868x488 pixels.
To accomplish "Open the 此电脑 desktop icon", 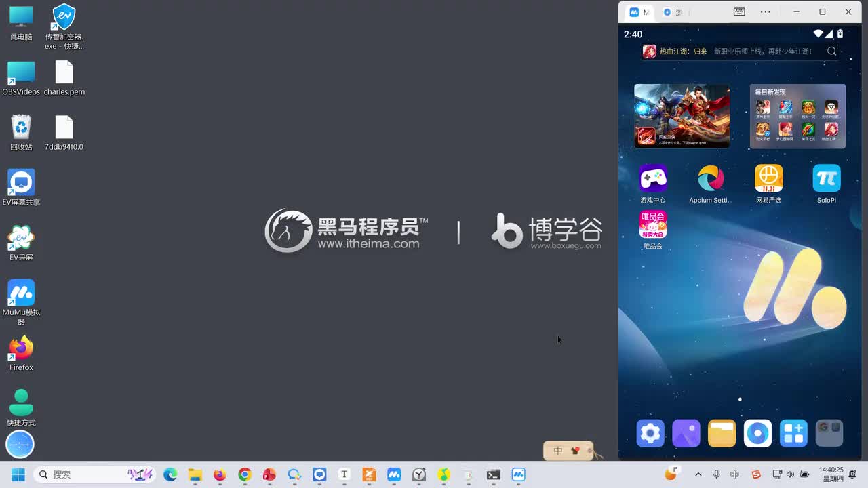I will point(21,24).
